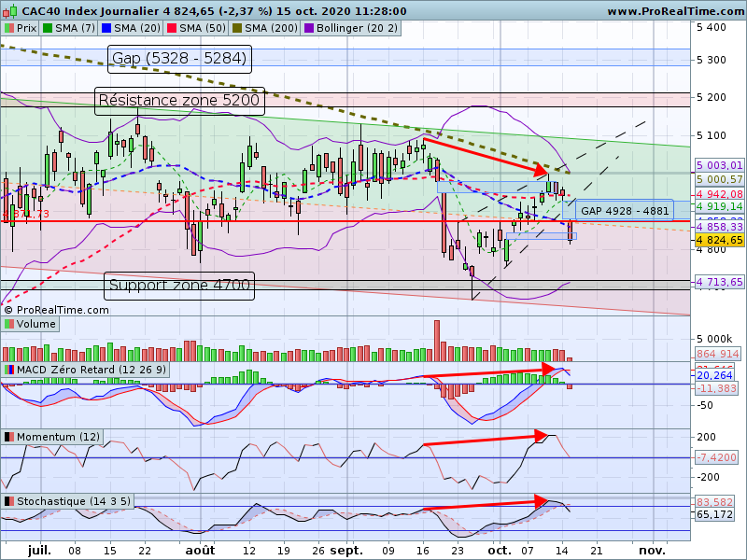The width and height of the screenshot is (747, 560).
Task: Click the candlestick icon beside CAC40 title
Action: 10,10
